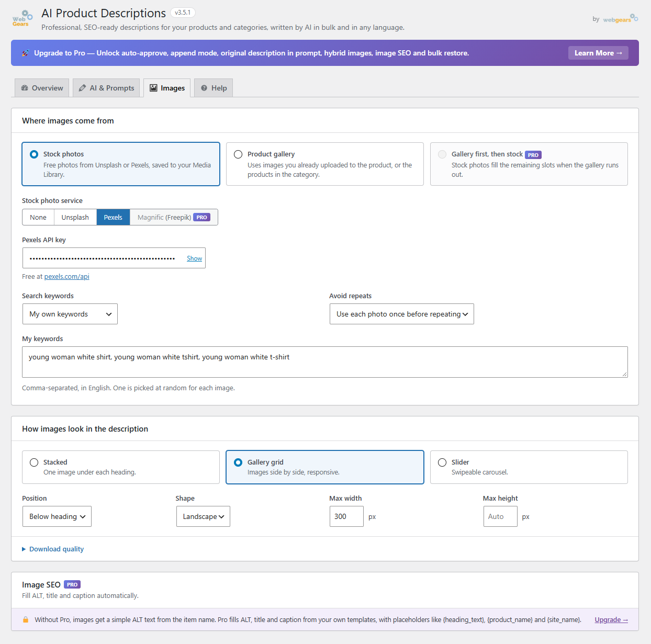Viewport: 651px width, 644px height.
Task: Click the 'How images look in the description' heading
Action: [x=85, y=429]
